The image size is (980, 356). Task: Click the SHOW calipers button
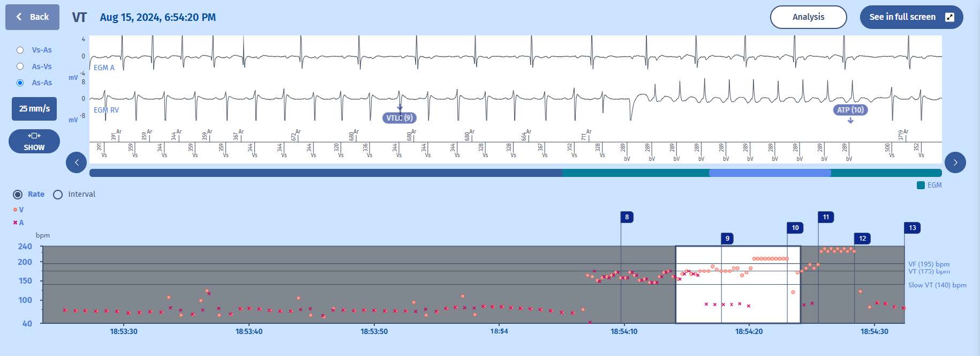pyautogui.click(x=34, y=142)
